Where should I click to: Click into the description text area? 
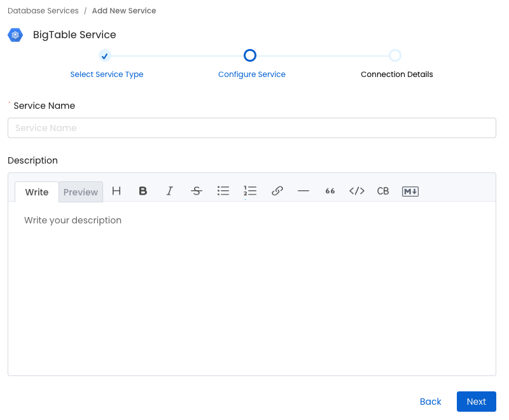pyautogui.click(x=252, y=286)
